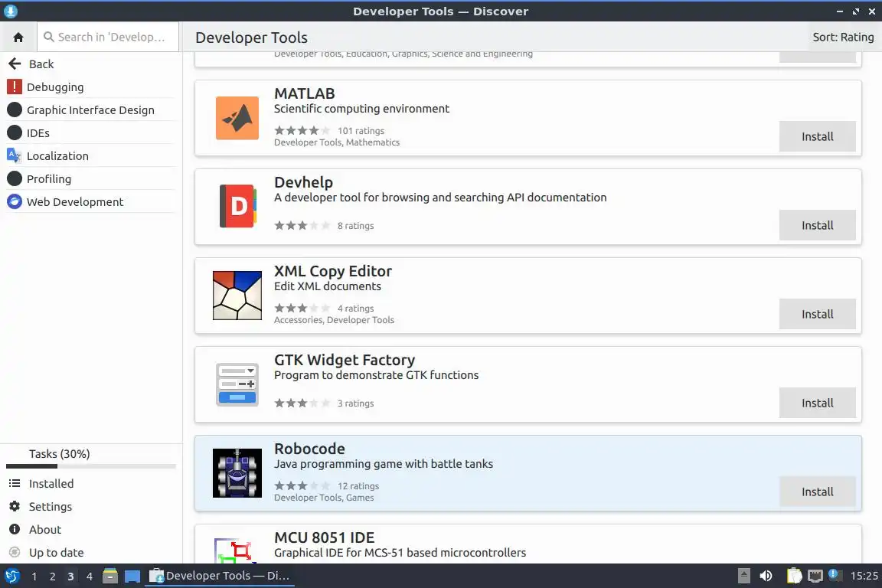Screen dimensions: 882x588
Task: Click the MATLAB app icon
Action: [237, 118]
